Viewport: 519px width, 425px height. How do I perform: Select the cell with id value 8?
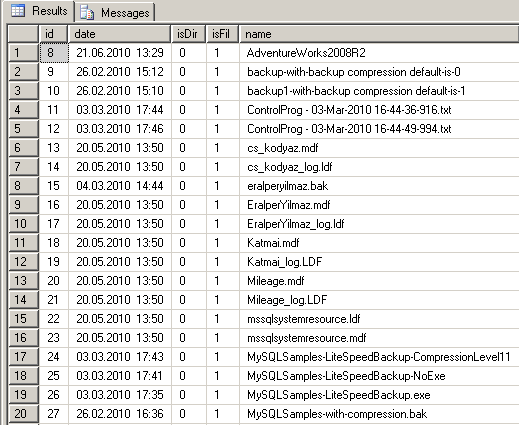point(54,53)
